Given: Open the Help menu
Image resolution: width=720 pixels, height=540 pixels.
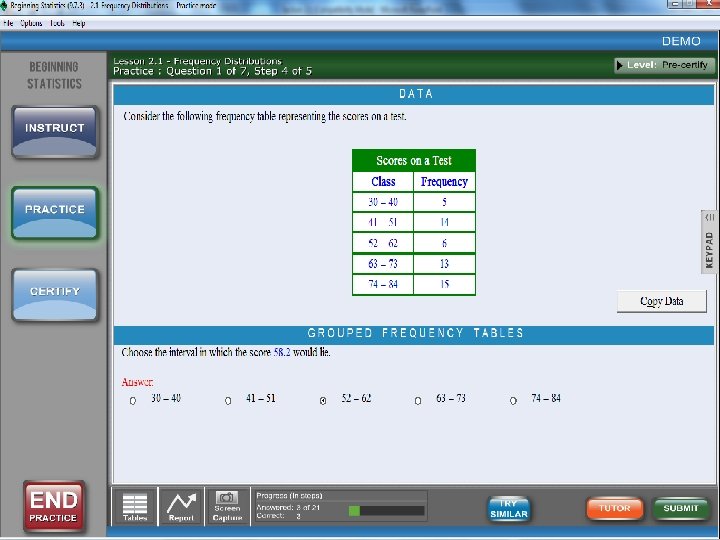Looking at the screenshot, I should coord(79,23).
